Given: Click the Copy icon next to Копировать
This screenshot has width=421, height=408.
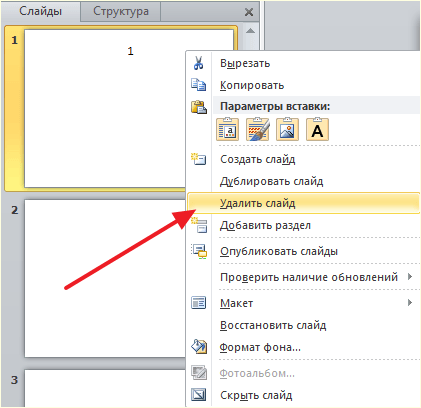Looking at the screenshot, I should click(x=198, y=85).
